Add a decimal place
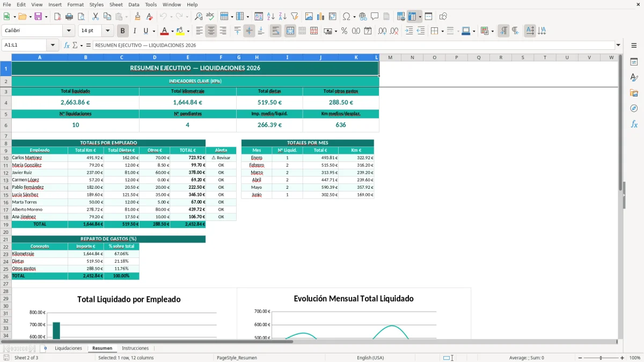The width and height of the screenshot is (644, 362). click(x=382, y=31)
